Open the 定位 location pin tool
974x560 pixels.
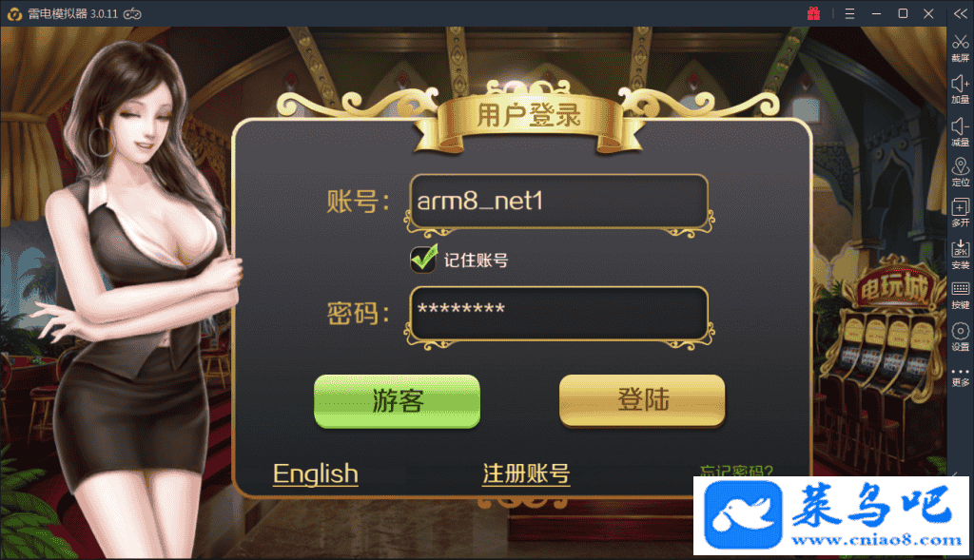pyautogui.click(x=961, y=166)
